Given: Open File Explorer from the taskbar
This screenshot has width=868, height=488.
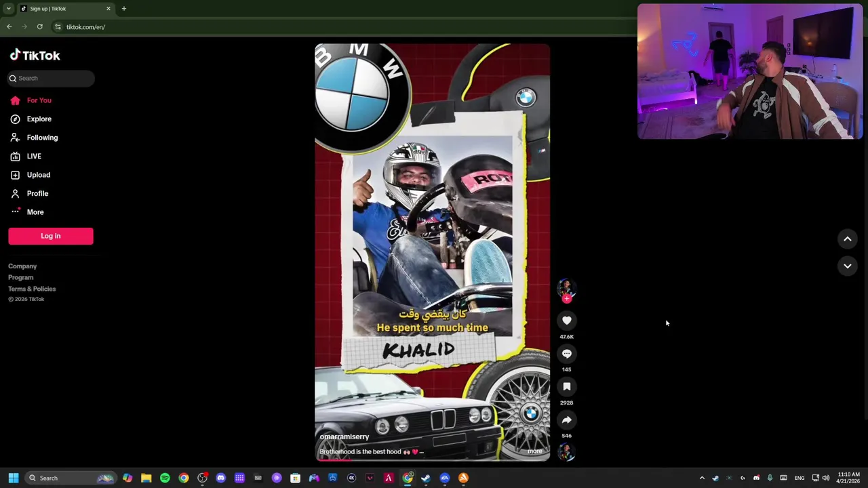Looking at the screenshot, I should point(146,479).
